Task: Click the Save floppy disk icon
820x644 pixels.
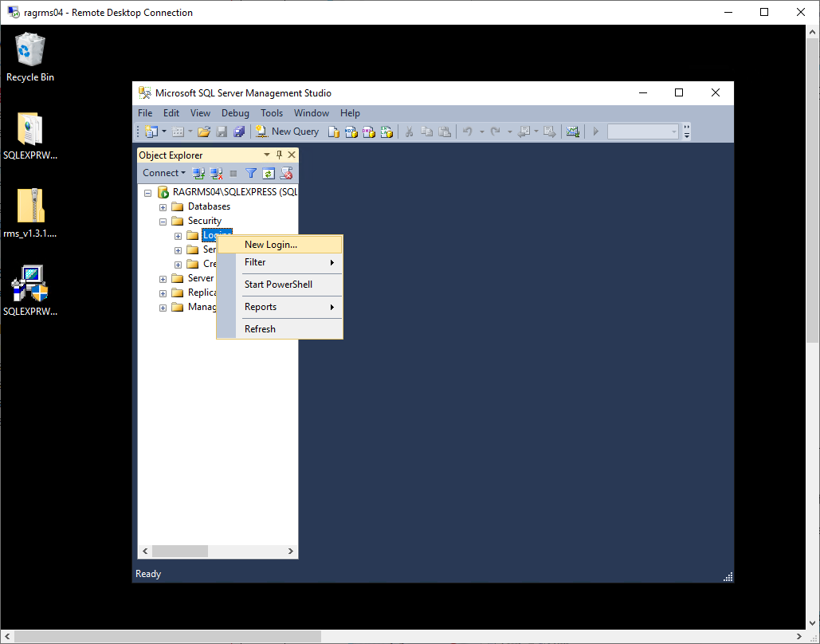Action: pos(222,132)
